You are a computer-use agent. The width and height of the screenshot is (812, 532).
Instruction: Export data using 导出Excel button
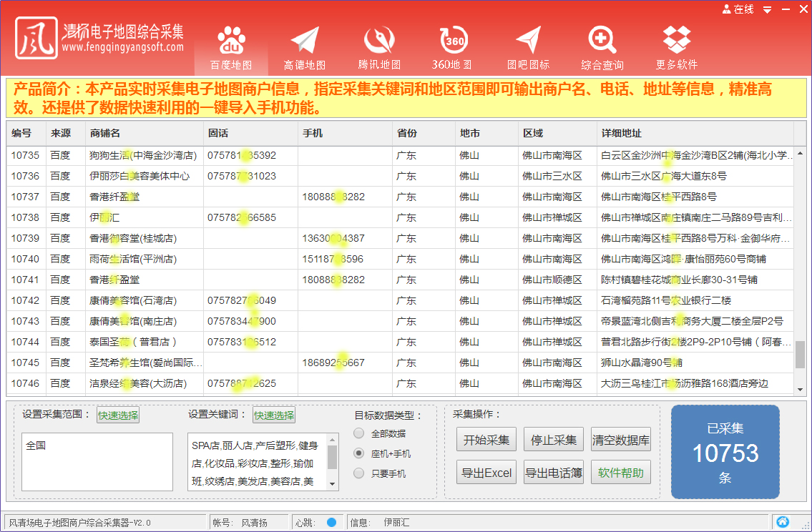click(486, 472)
